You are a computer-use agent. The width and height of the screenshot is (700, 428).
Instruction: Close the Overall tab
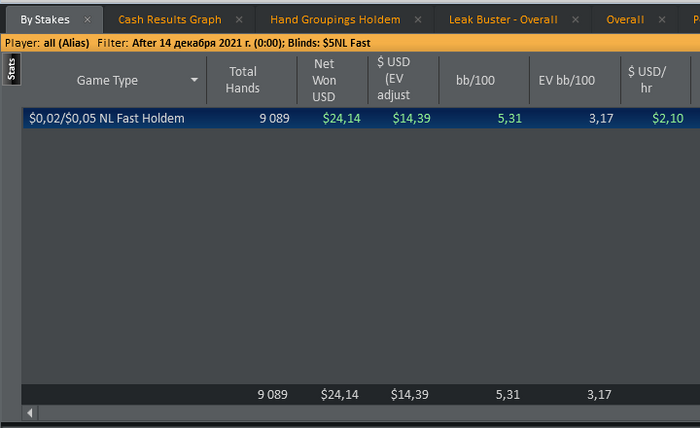(662, 20)
